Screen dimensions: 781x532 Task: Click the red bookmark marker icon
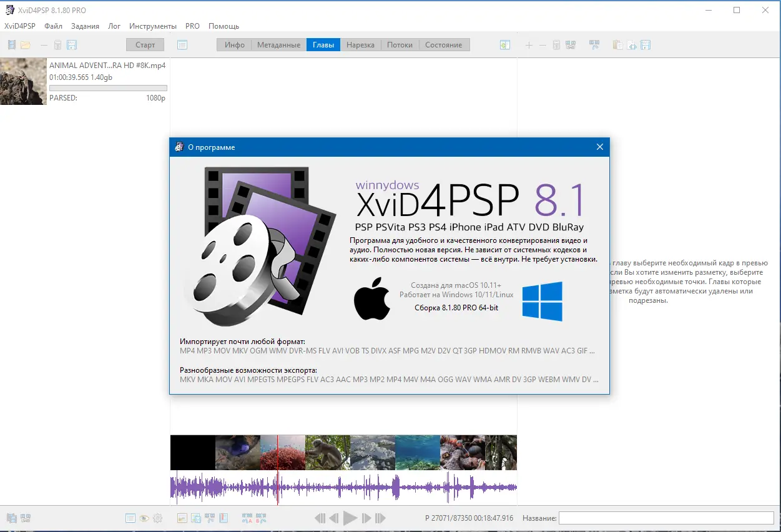[223, 518]
